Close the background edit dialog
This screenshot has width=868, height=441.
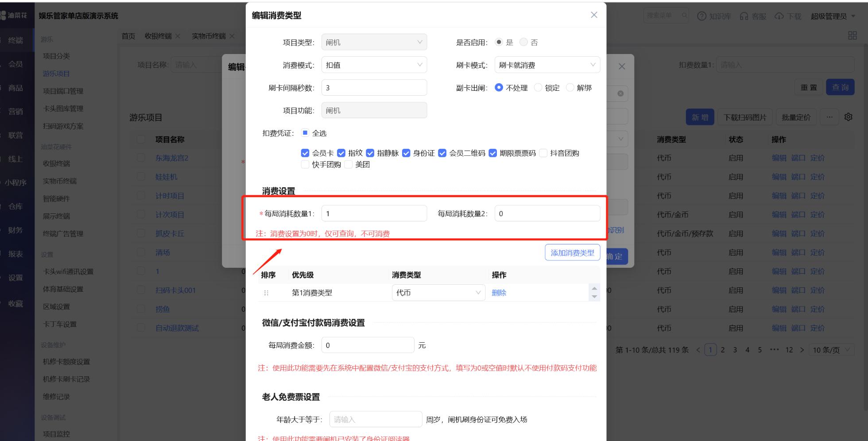pos(622,66)
